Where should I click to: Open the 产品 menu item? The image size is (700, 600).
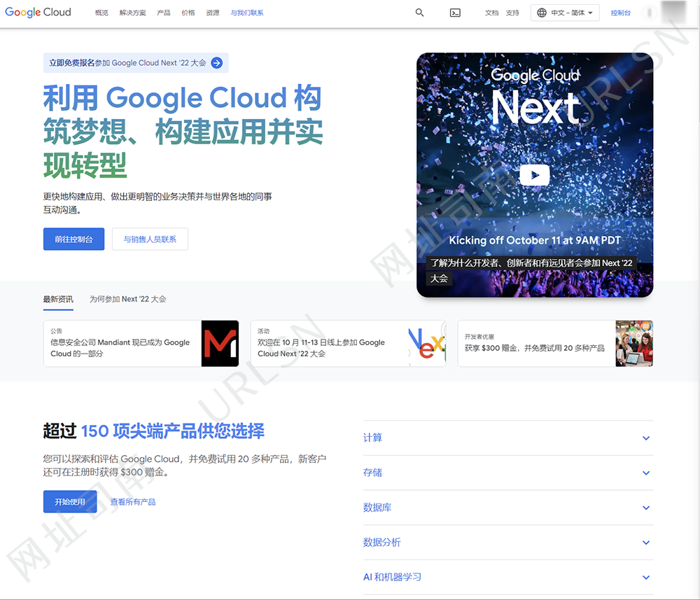click(x=163, y=12)
